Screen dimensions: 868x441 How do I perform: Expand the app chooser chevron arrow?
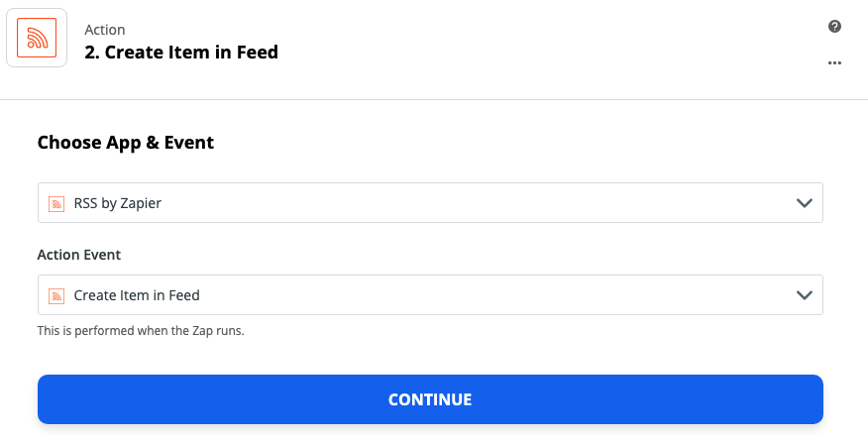[804, 203]
